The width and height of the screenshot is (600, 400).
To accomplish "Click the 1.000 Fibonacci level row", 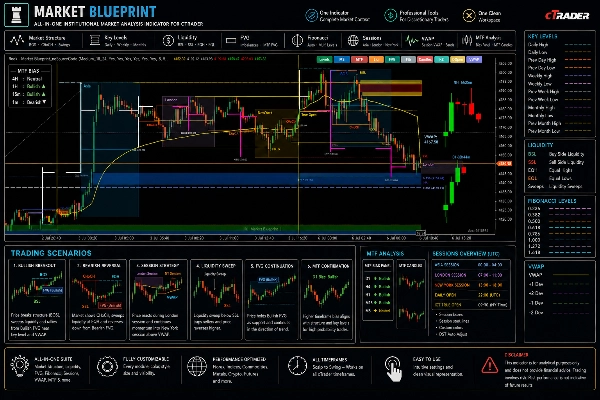I will (559, 240).
